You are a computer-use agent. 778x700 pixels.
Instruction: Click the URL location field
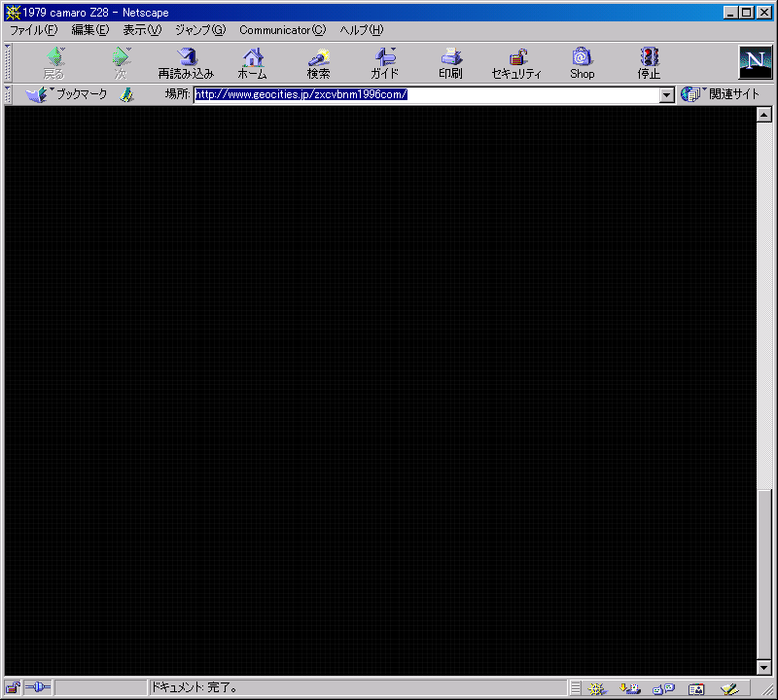pyautogui.click(x=427, y=94)
